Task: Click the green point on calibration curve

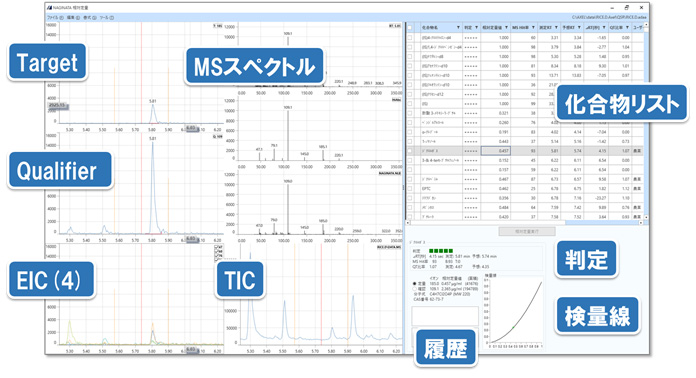Action: pyautogui.click(x=514, y=327)
